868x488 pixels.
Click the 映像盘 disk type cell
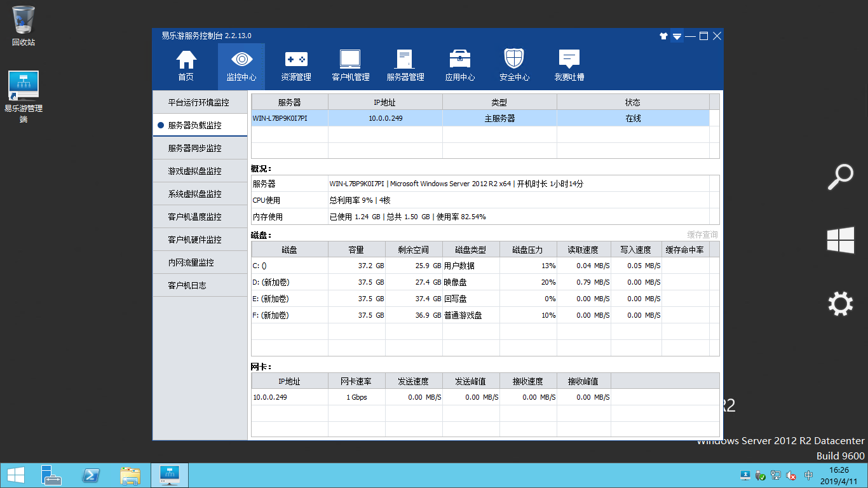tap(471, 282)
